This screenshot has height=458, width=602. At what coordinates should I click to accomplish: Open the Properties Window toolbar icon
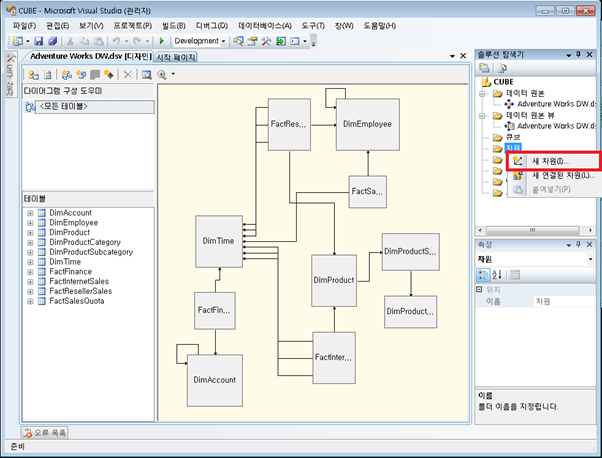tap(252, 41)
